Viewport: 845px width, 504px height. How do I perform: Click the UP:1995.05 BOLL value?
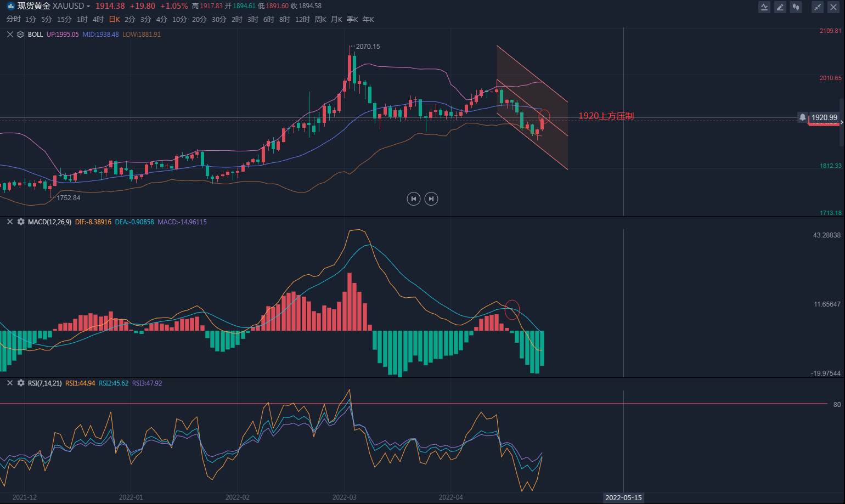click(x=63, y=34)
